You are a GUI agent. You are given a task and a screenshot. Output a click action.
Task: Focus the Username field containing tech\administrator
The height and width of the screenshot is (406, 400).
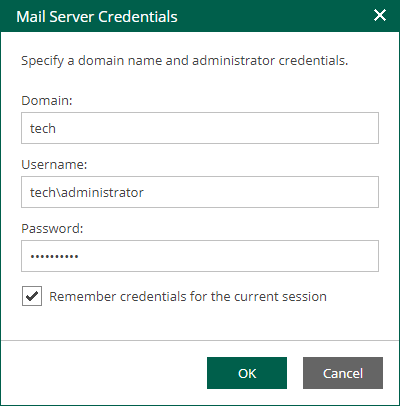tap(200, 192)
